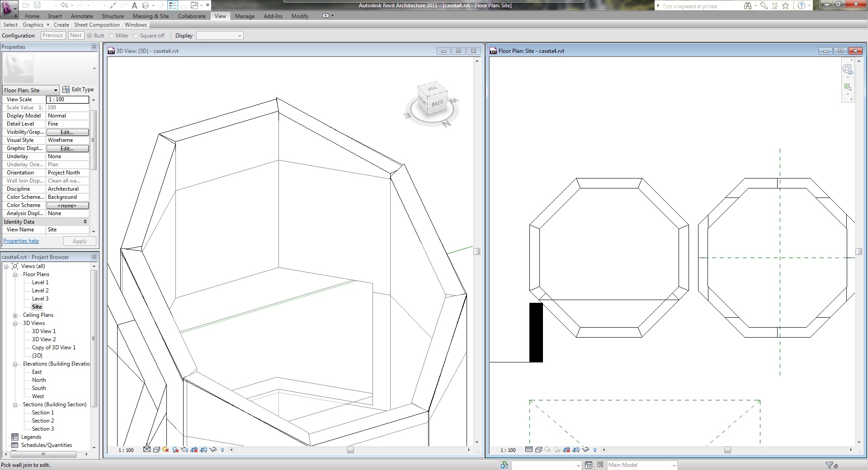
Task: Click the Switch Windows icon
Action: pos(195,5)
